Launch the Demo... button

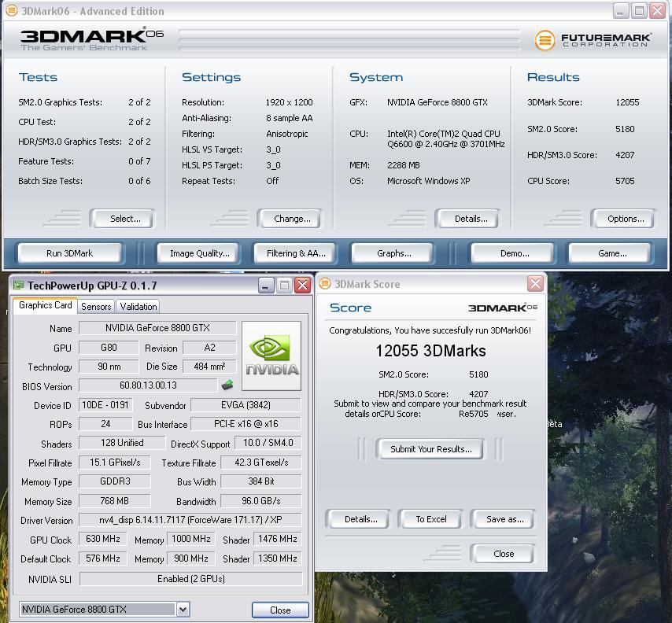point(515,253)
